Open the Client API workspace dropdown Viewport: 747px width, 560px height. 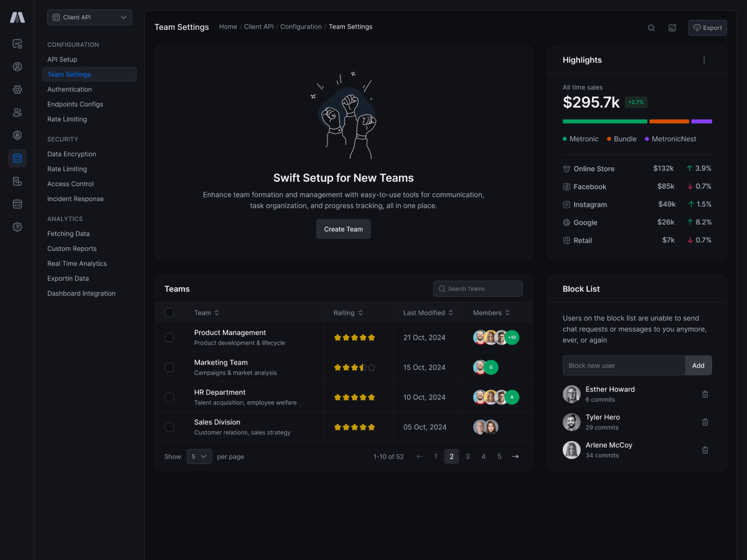click(89, 17)
